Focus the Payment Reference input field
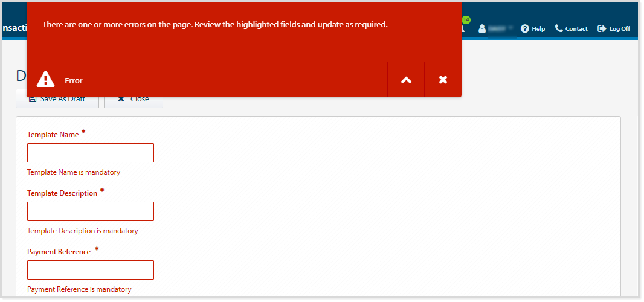Screen dimensions: 644x302 (x=91, y=270)
